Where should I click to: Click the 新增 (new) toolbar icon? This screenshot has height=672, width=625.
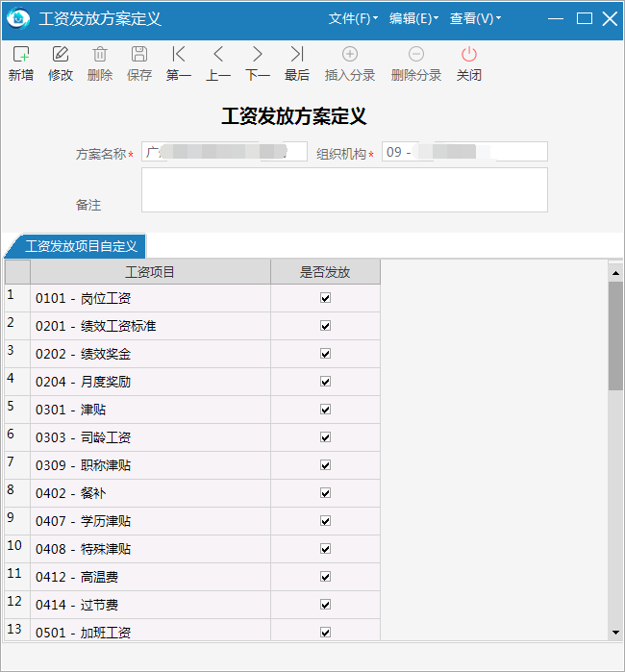20,55
